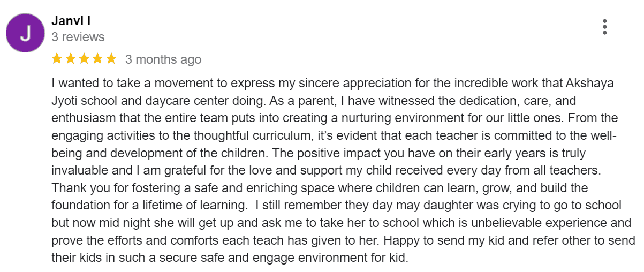Screen dimensions: 644x272
Task: Open reviewer Janvi I's profile name
Action: coord(71,21)
